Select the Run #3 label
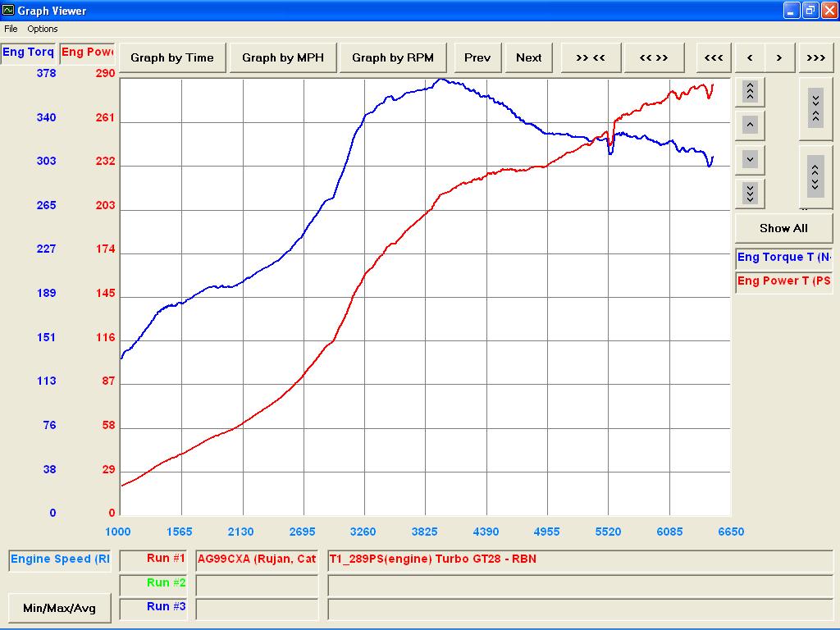 point(153,608)
